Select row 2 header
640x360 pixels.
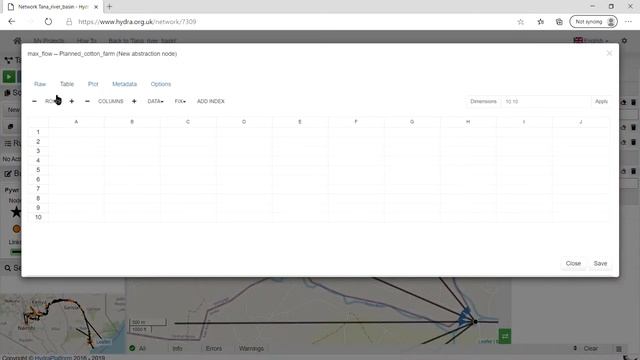38,142
